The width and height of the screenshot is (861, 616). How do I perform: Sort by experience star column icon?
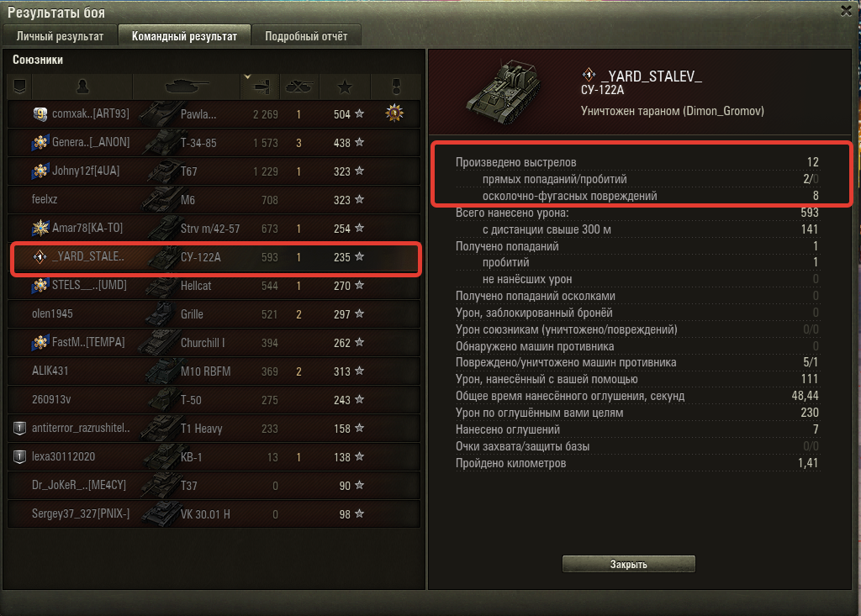tap(345, 87)
